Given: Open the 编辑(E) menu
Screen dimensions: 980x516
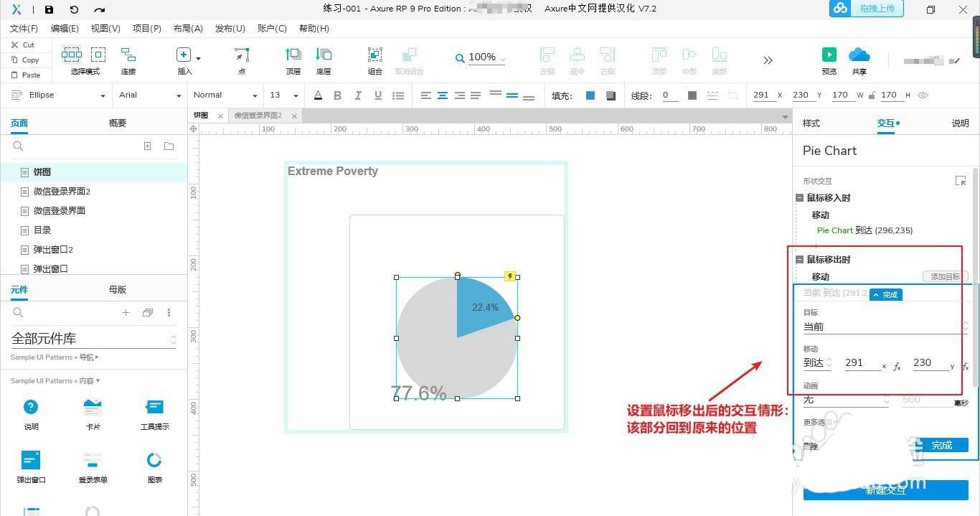Looking at the screenshot, I should (x=65, y=29).
